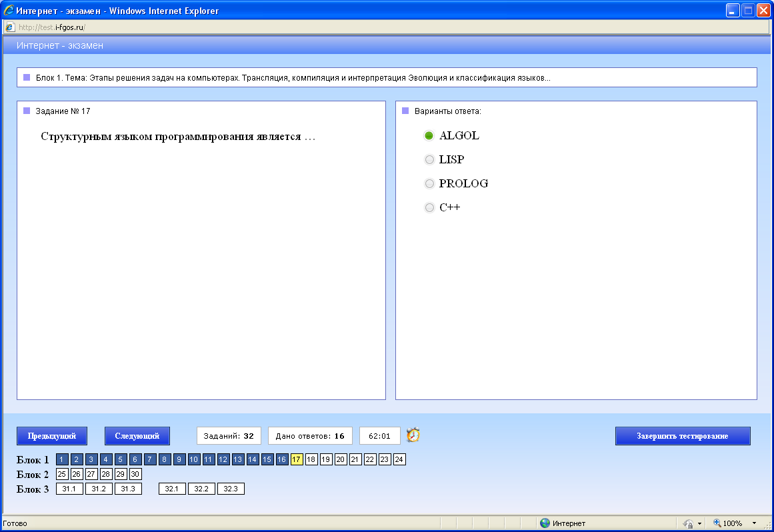
Task: Click the Internet Explorer logo in title bar
Action: tap(9, 11)
